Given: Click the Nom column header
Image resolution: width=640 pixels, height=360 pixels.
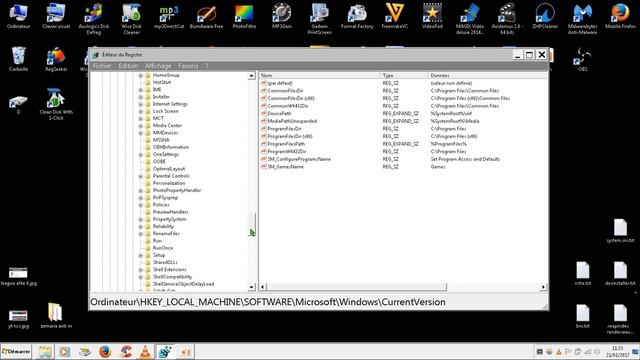Looking at the screenshot, I should click(x=319, y=76).
